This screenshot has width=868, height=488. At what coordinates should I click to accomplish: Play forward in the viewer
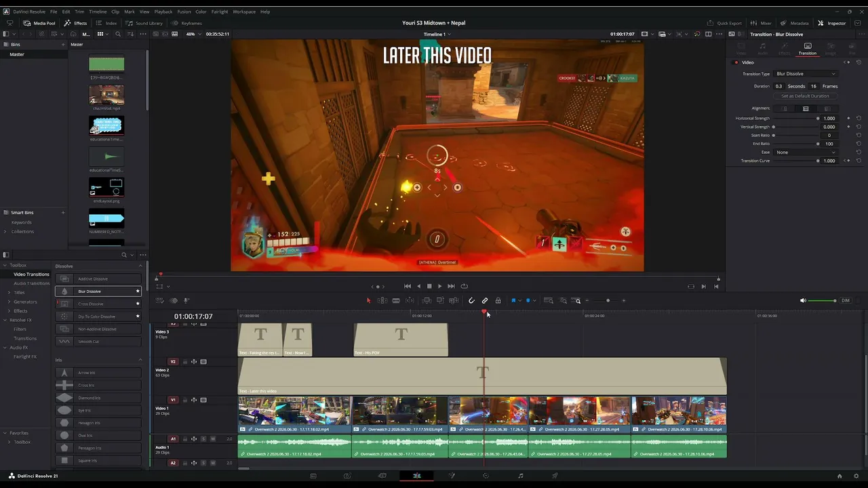[x=439, y=286]
